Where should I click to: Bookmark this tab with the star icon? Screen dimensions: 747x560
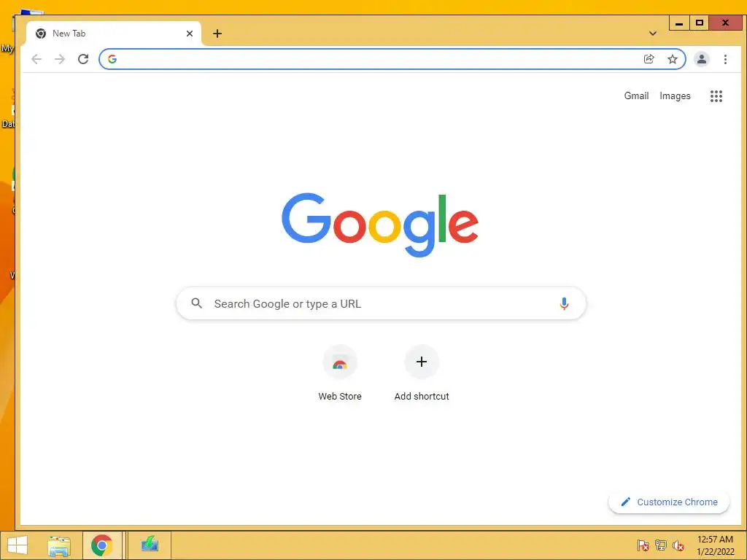coord(672,59)
